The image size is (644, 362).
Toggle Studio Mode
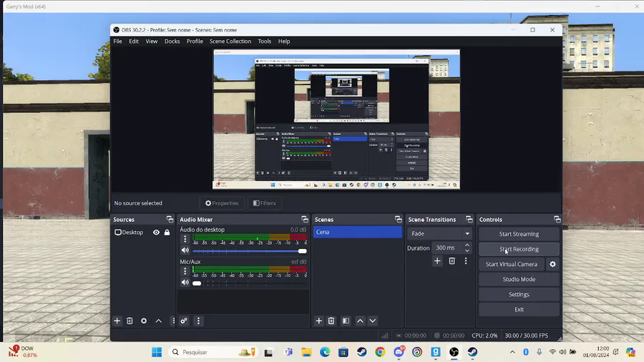click(x=519, y=279)
